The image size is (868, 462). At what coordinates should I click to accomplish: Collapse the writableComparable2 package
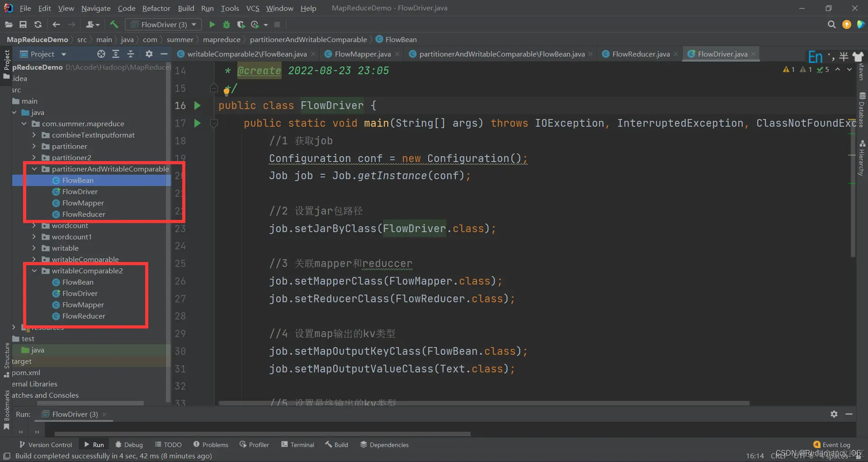(x=34, y=271)
